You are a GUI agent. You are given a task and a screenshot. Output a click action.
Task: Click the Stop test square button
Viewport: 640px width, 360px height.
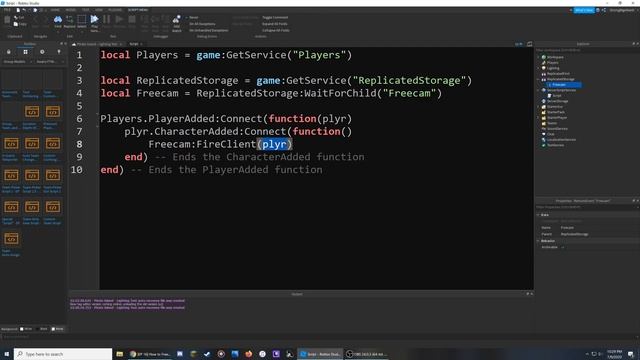point(132,20)
